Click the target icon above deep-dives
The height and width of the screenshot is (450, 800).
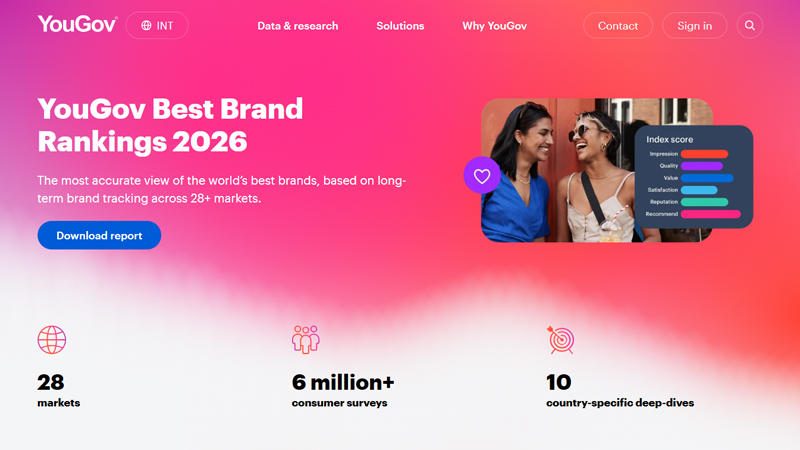pos(561,340)
